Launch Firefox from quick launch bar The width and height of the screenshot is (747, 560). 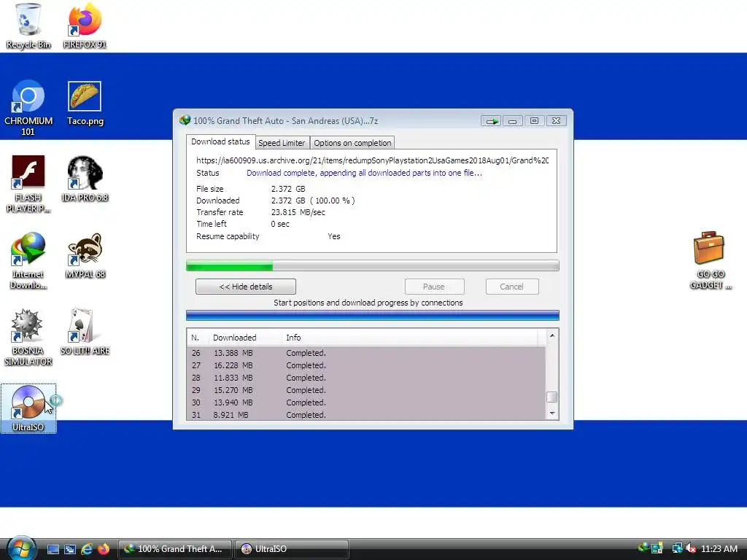[104, 549]
